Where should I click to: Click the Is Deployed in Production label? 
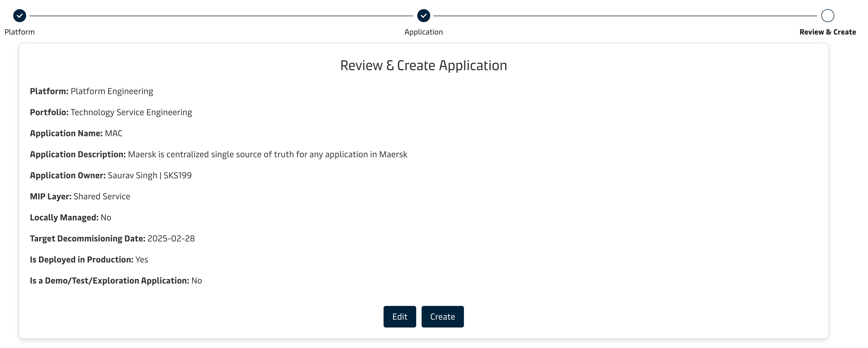(81, 260)
